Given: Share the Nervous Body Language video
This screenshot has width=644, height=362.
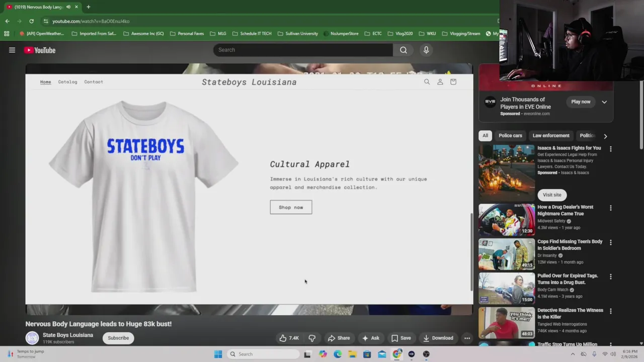Looking at the screenshot, I should point(339,338).
